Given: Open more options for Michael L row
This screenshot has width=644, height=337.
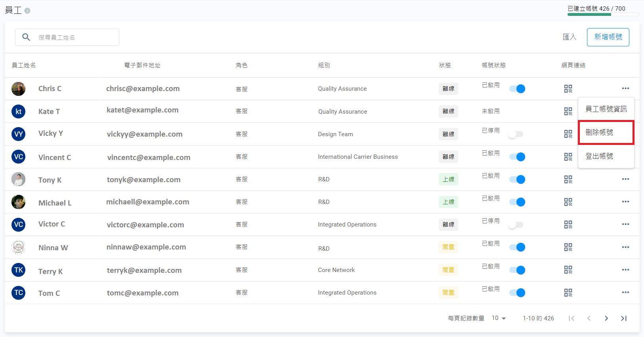Looking at the screenshot, I should (625, 202).
